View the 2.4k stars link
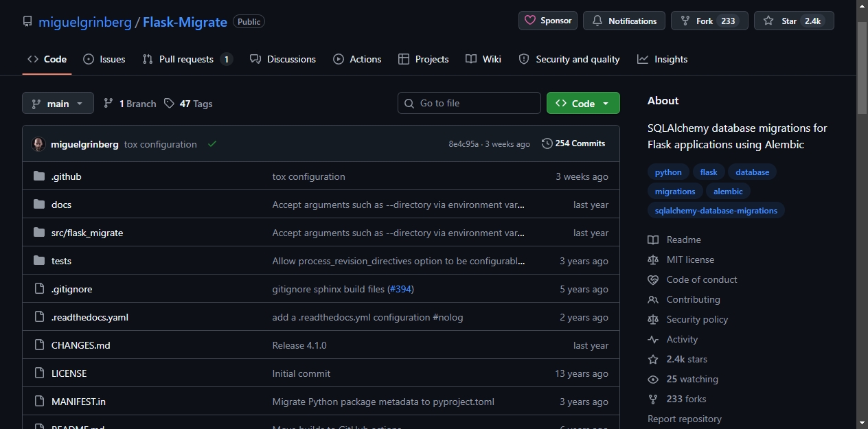This screenshot has width=868, height=429. [678, 359]
